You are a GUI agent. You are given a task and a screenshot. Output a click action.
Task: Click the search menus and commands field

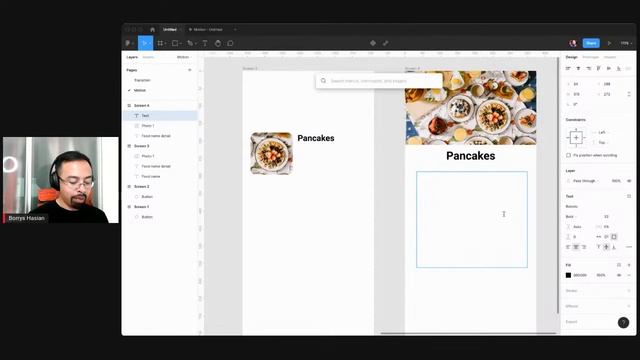click(x=379, y=81)
